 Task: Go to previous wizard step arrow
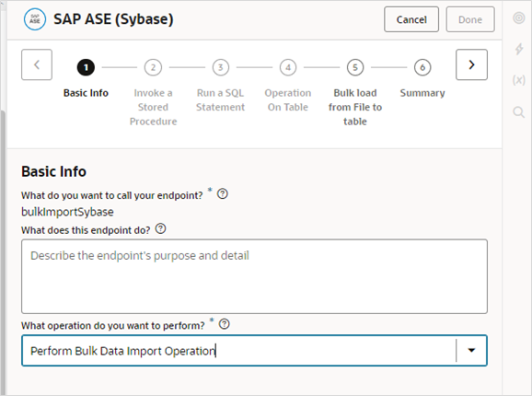click(37, 64)
